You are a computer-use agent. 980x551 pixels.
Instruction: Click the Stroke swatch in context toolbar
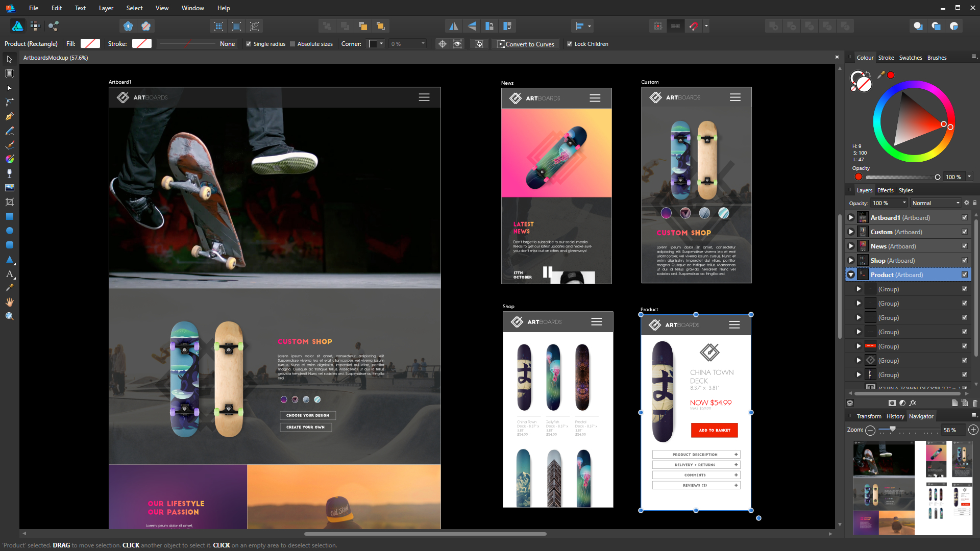click(x=142, y=44)
